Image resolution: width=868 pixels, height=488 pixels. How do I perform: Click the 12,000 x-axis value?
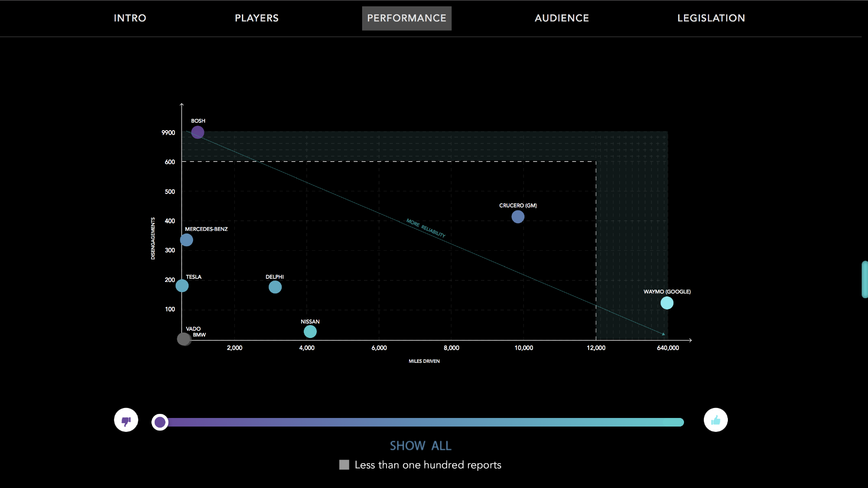[x=596, y=348]
